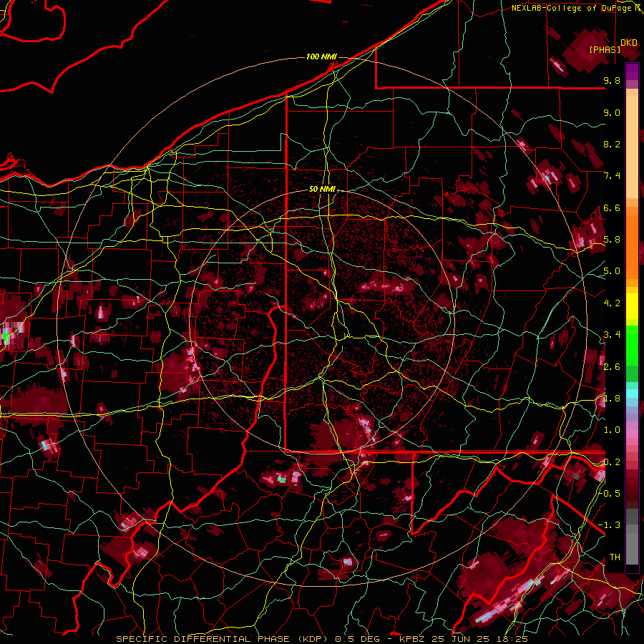The image size is (644, 644).
Task: Click the '-0.5' value on the scale
Action: click(x=610, y=494)
